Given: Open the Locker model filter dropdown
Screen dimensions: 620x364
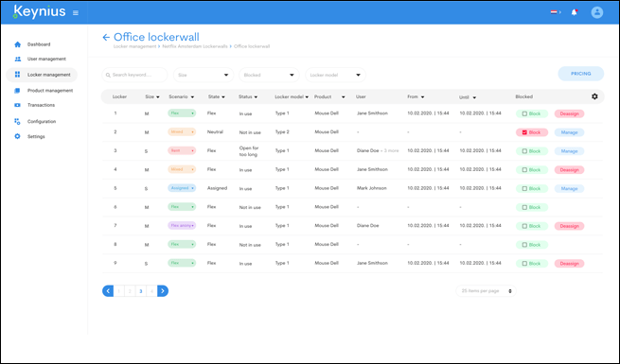Looking at the screenshot, I should pyautogui.click(x=335, y=75).
